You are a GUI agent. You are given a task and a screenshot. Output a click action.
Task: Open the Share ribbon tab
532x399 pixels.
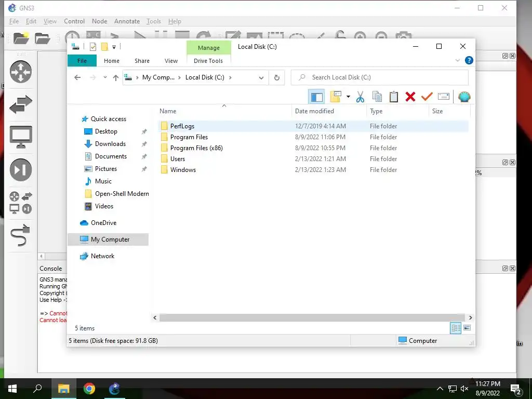[142, 61]
